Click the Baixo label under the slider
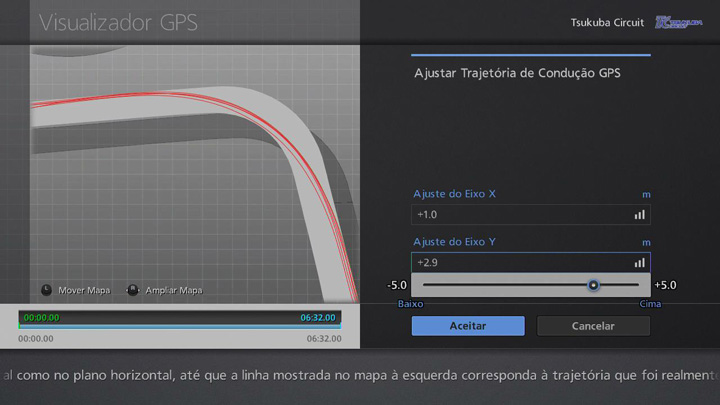 pyautogui.click(x=411, y=302)
